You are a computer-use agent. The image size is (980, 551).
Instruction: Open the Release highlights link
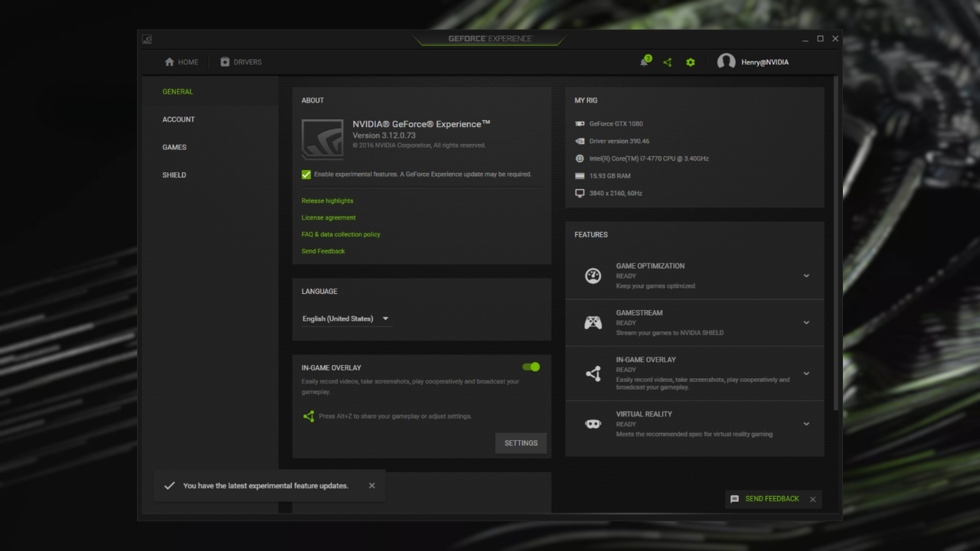pyautogui.click(x=328, y=201)
